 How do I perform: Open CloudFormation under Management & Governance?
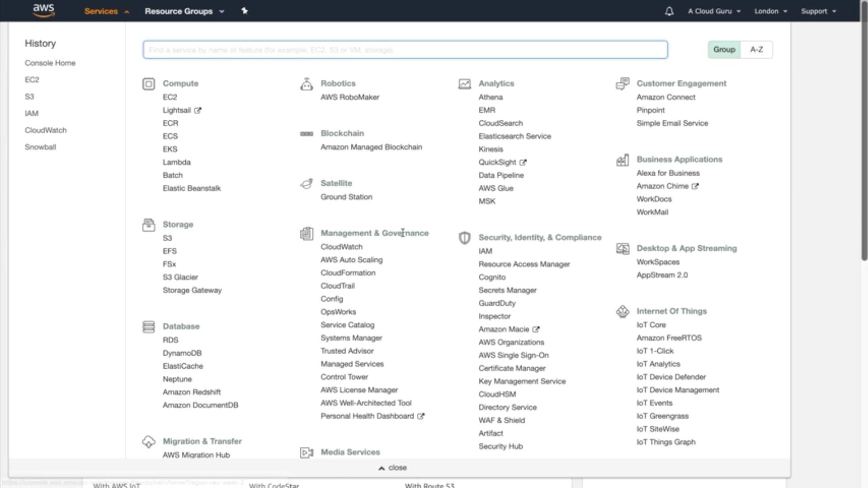pyautogui.click(x=348, y=273)
